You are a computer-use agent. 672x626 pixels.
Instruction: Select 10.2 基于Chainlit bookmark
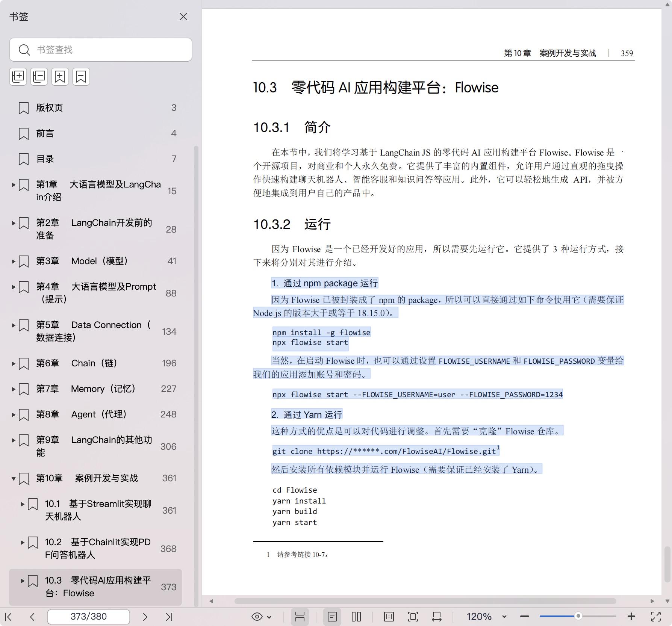tap(95, 549)
